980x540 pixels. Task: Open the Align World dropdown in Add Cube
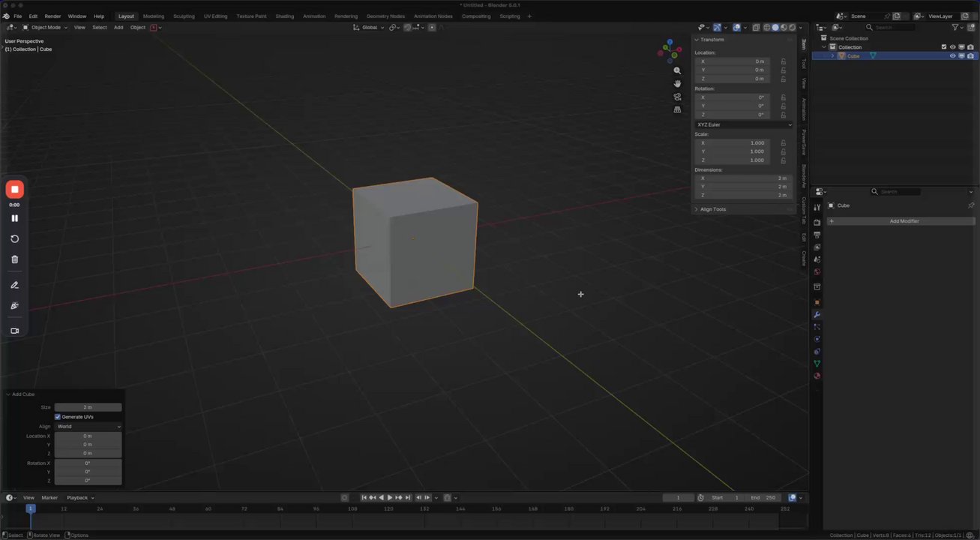(x=88, y=427)
